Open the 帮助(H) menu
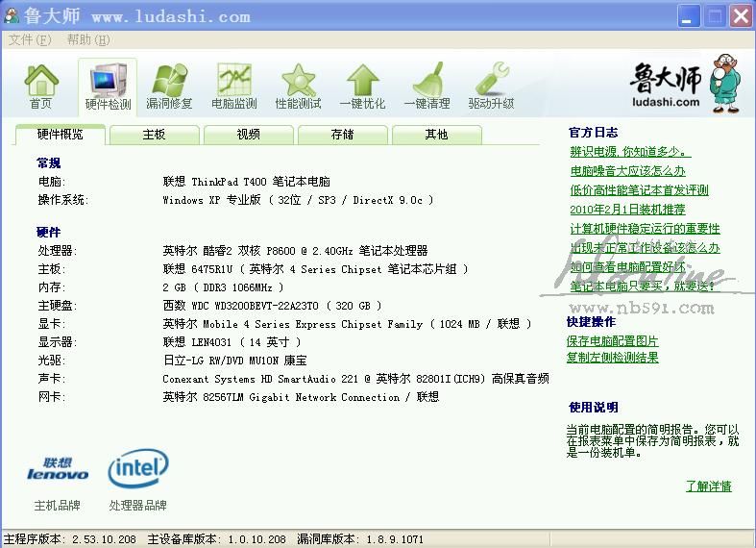 tap(88, 39)
